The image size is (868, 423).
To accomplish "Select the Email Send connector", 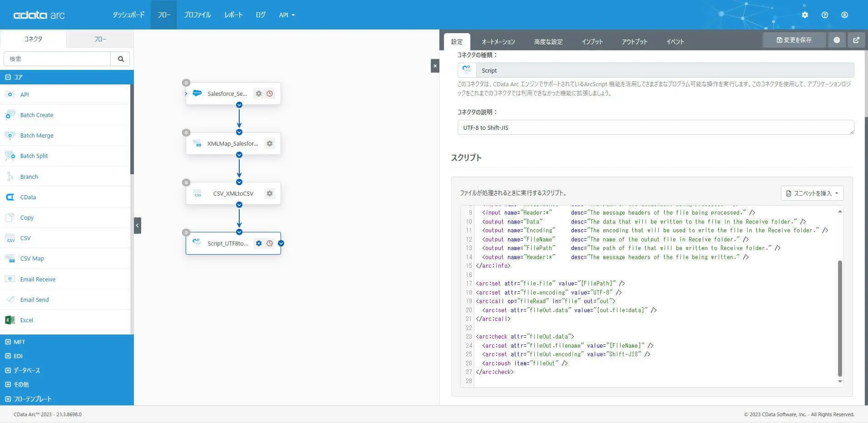I will point(65,300).
